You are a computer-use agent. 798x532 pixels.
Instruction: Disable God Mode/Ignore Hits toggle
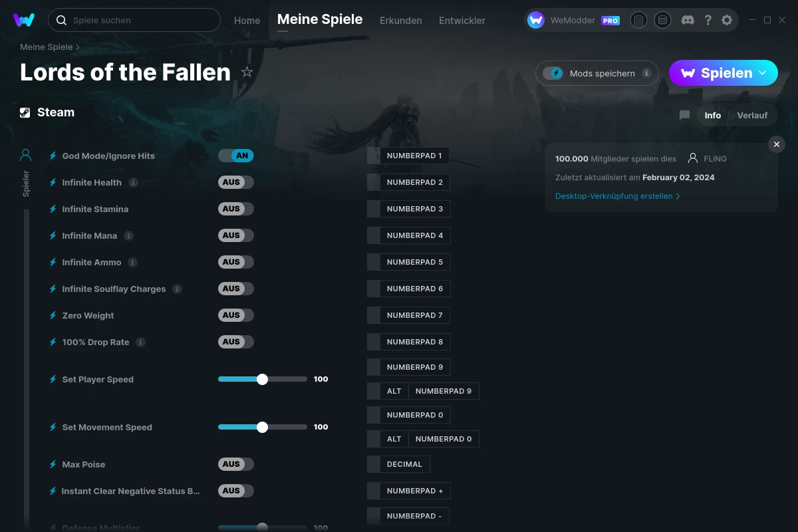click(x=236, y=156)
